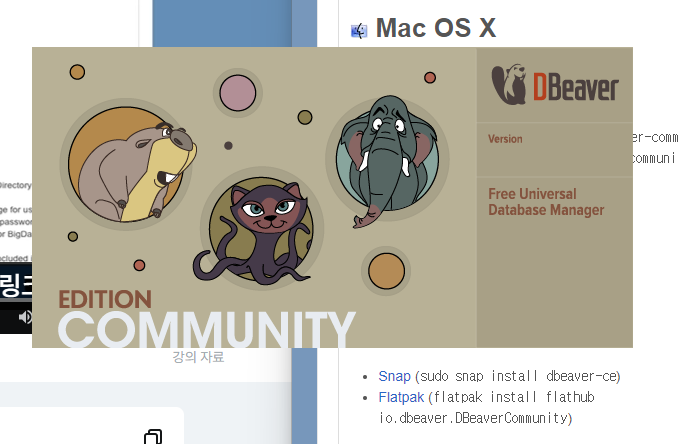The height and width of the screenshot is (444, 678).
Task: Click the Mac OS X heading icon
Action: tap(359, 31)
